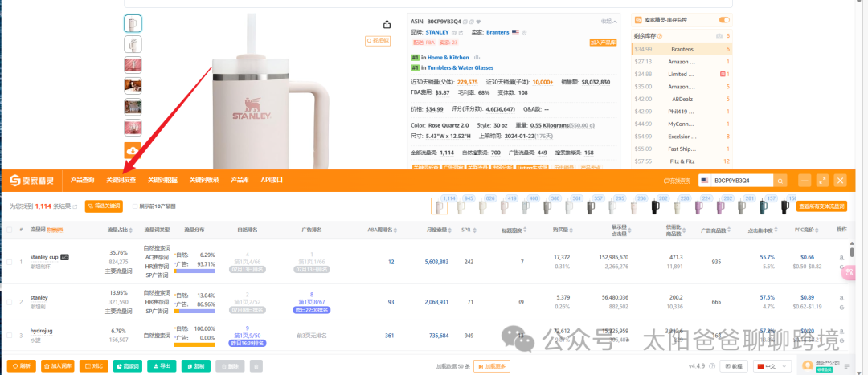Click the copy icon next to ASIN B0CP9YB3Q4
The image size is (868, 375).
click(465, 22)
